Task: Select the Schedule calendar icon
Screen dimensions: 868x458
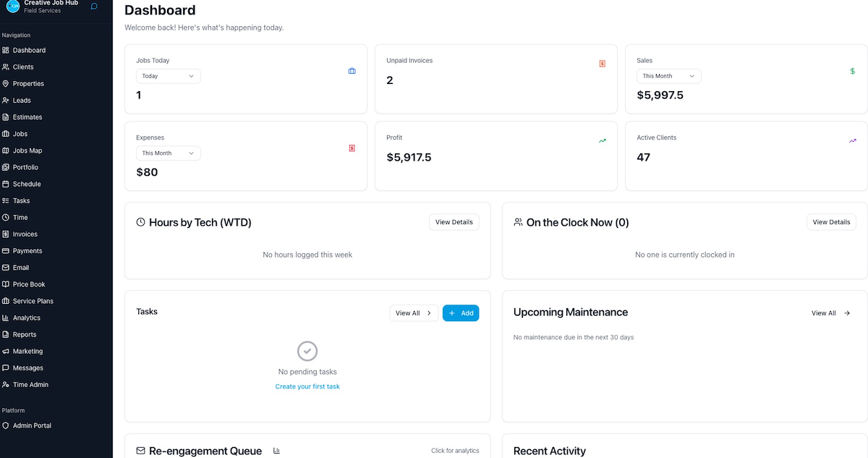Action: point(7,184)
